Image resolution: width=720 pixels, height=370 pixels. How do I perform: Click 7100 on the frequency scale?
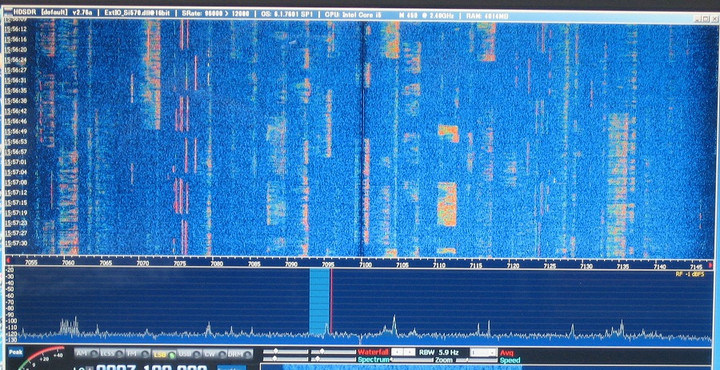point(365,265)
